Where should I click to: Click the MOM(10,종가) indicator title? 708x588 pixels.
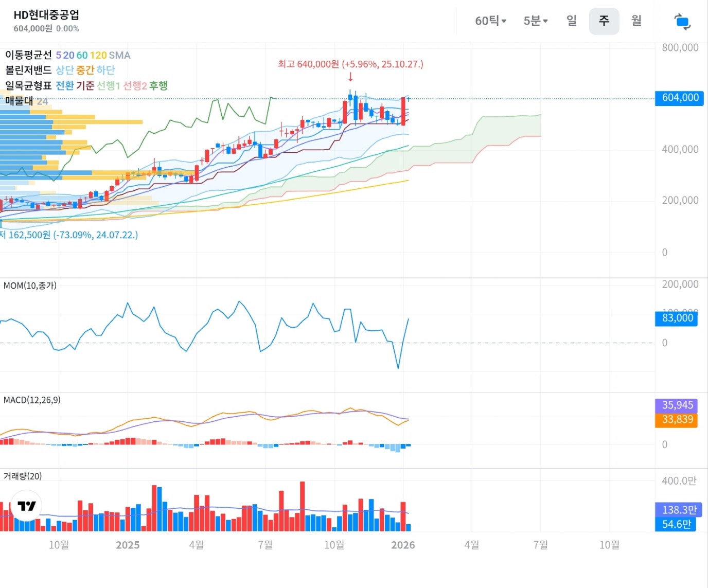(30, 286)
